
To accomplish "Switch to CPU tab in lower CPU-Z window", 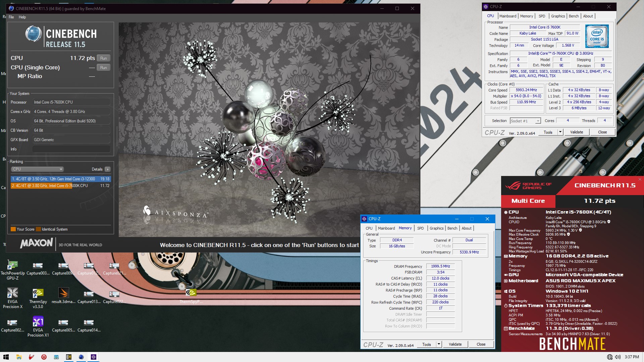I will pyautogui.click(x=369, y=228).
